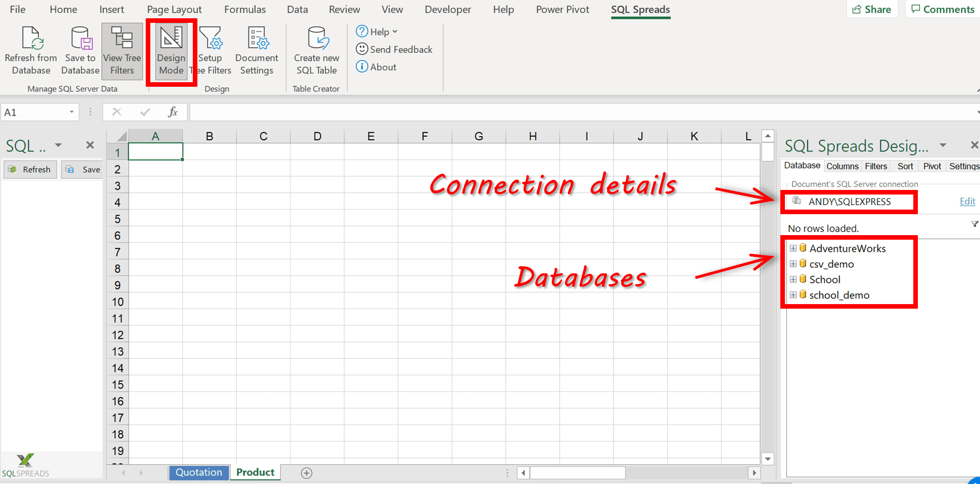This screenshot has width=980, height=484.
Task: Expand the csv_demo database node
Action: coord(793,264)
